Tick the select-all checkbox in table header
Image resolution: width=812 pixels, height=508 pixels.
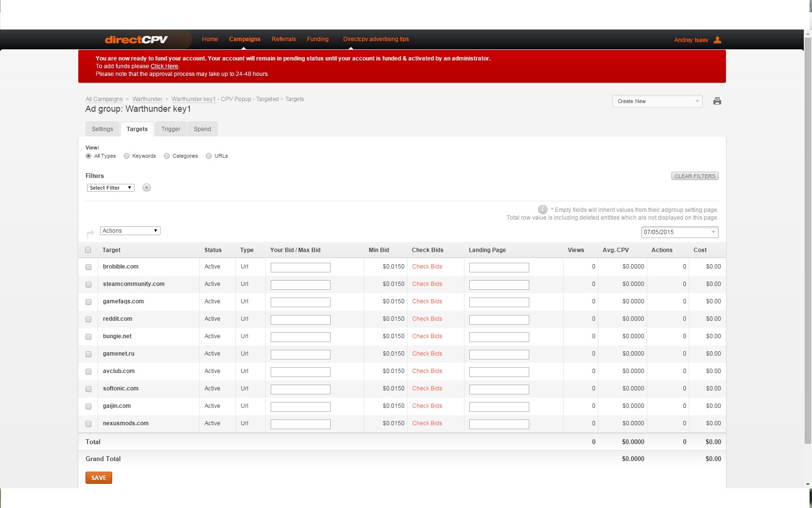coord(88,250)
